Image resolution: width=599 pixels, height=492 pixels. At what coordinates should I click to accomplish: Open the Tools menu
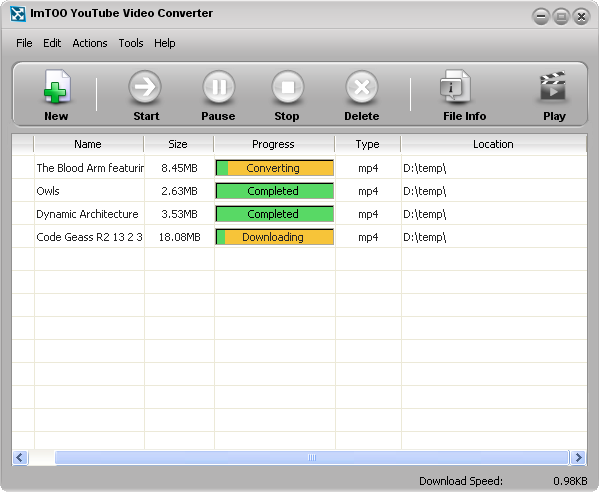[131, 43]
